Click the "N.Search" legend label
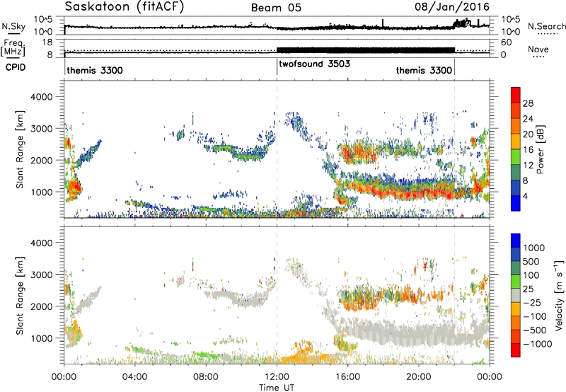Viewport: 566px width, 392px height. pyautogui.click(x=546, y=26)
